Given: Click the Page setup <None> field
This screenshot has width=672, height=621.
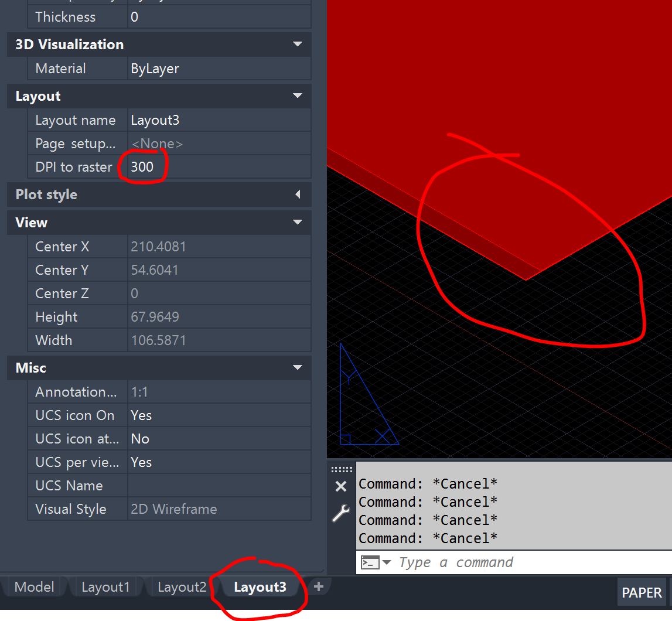Looking at the screenshot, I should [x=157, y=143].
